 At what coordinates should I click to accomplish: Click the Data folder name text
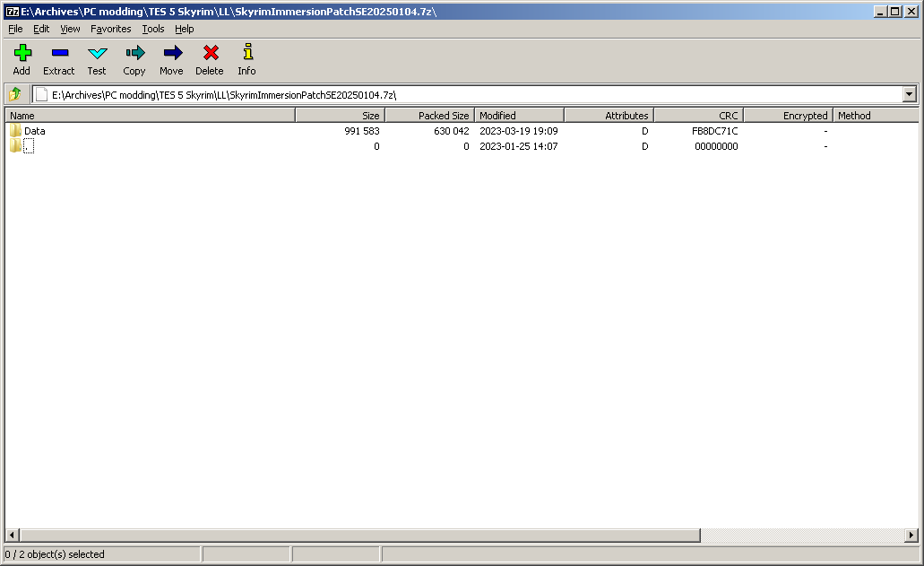[35, 131]
